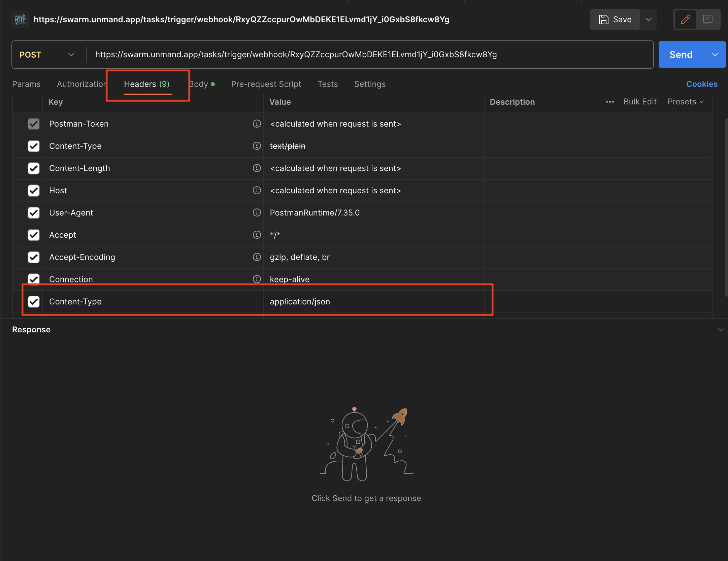Click the HTTP request type badge icon

click(x=20, y=20)
